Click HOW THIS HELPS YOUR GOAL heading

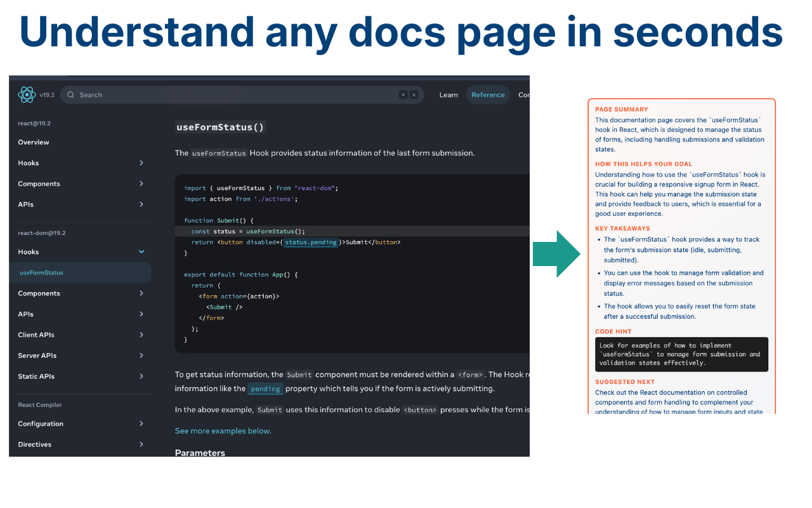coord(644,164)
